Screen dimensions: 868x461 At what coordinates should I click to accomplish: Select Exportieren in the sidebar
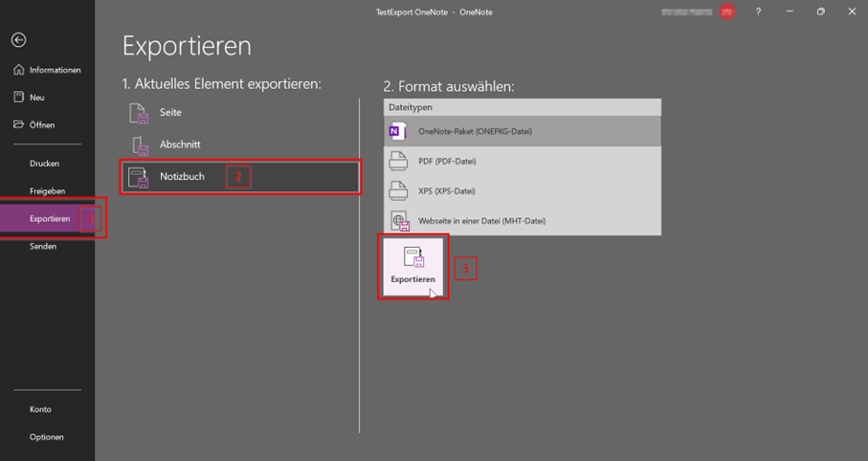[48, 219]
